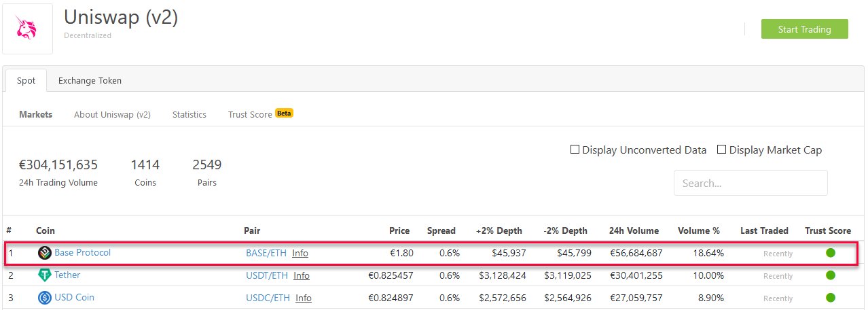Click the 2549 Pairs count
Image resolution: width=868 pixels, height=310 pixels.
point(207,165)
